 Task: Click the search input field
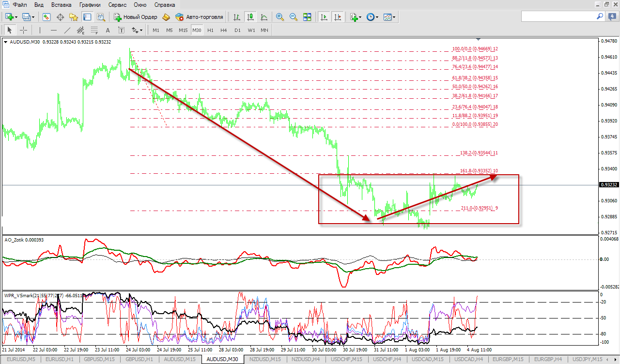coord(557,16)
